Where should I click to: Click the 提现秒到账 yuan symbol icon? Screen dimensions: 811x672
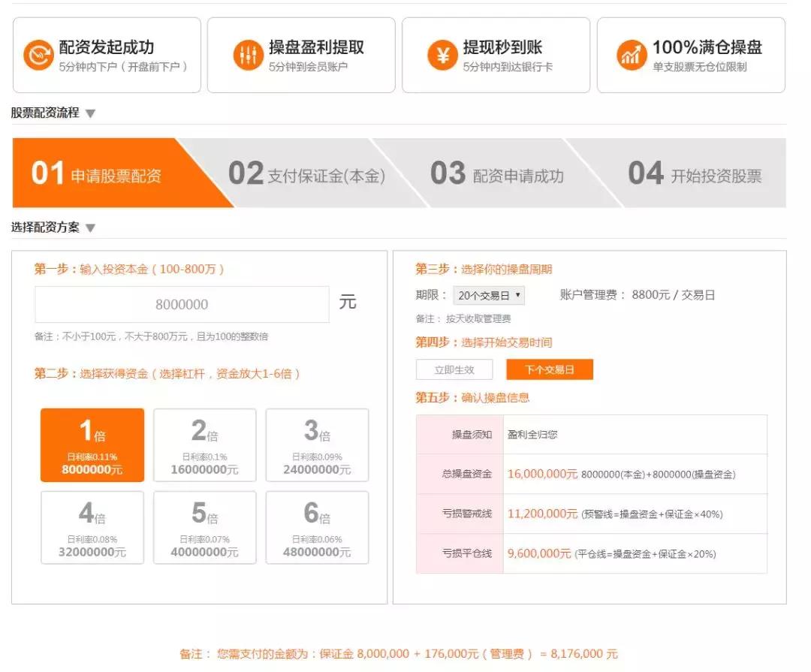coord(442,56)
